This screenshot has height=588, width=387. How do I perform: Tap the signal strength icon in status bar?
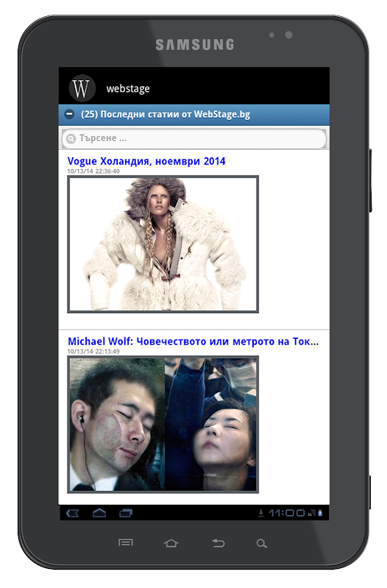(x=312, y=513)
